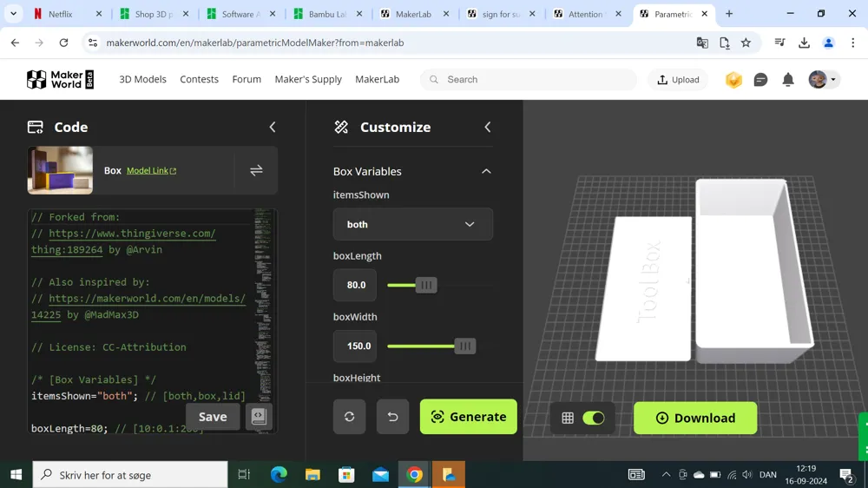Image resolution: width=868 pixels, height=488 pixels.
Task: Click the install app icon in address bar
Action: click(x=724, y=43)
